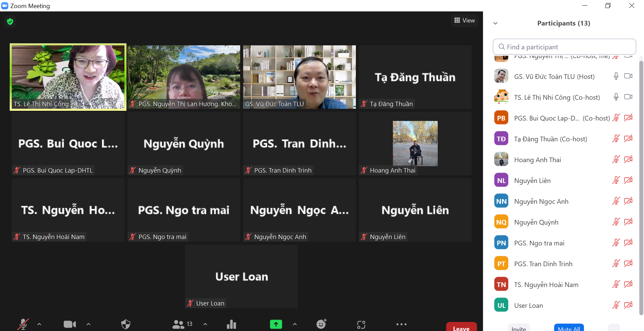This screenshot has width=644, height=331.
Task: Open the Reactions smiley icon
Action: coord(321,324)
